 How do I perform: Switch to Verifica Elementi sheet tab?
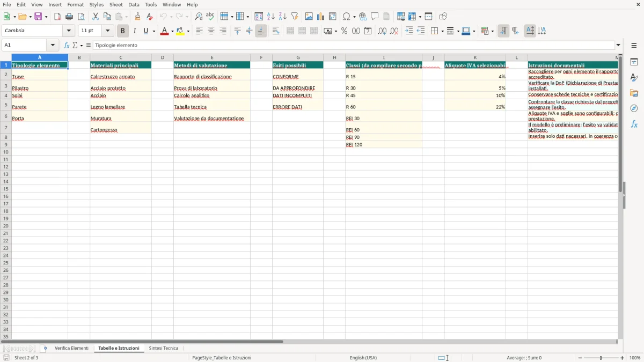click(71, 349)
